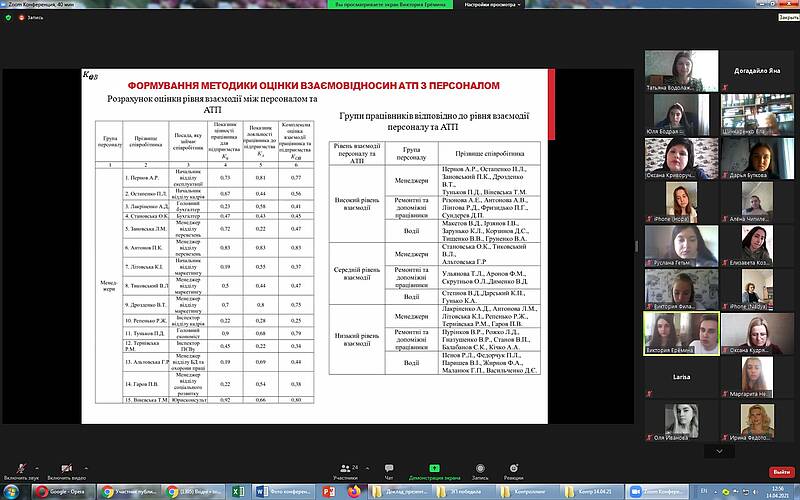The width and height of the screenshot is (800, 500).
Task: Switch to the (1305) Chrome taskbar window
Action: pos(194,492)
